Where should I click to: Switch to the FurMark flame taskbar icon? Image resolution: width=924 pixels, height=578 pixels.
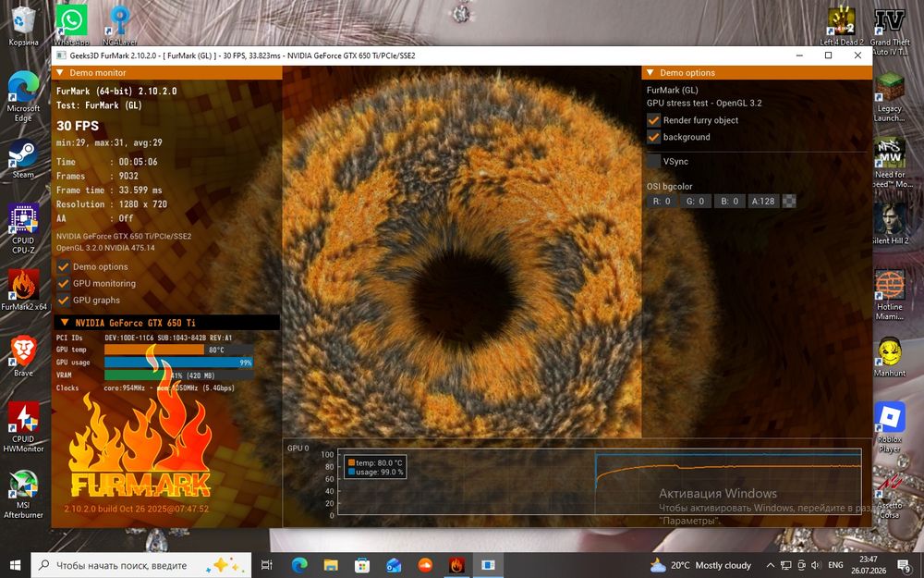tap(456, 565)
